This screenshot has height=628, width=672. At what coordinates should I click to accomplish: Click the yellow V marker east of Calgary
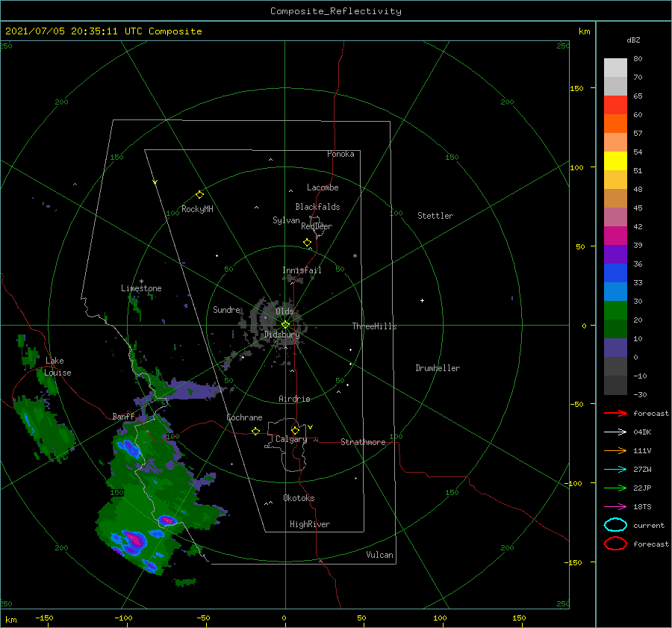[x=311, y=427]
